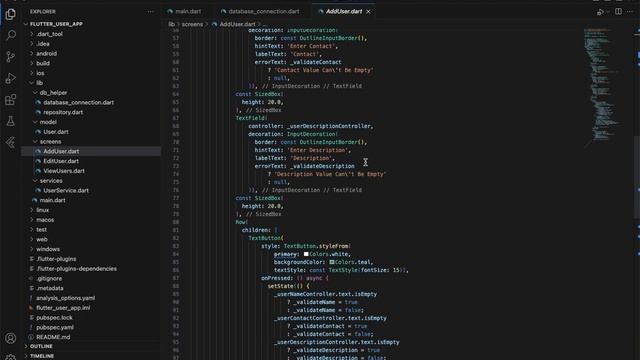Open pubspec.yaml file
640x360 pixels.
(x=55, y=327)
